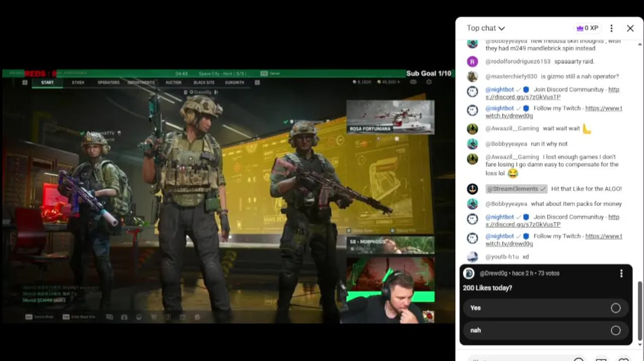Open chat three-dot options menu
Viewport: 644px width, 361px height.
(x=611, y=29)
